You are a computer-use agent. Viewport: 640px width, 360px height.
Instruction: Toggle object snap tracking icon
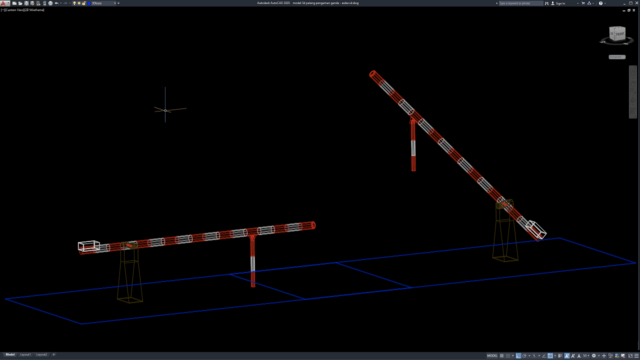[x=544, y=356]
